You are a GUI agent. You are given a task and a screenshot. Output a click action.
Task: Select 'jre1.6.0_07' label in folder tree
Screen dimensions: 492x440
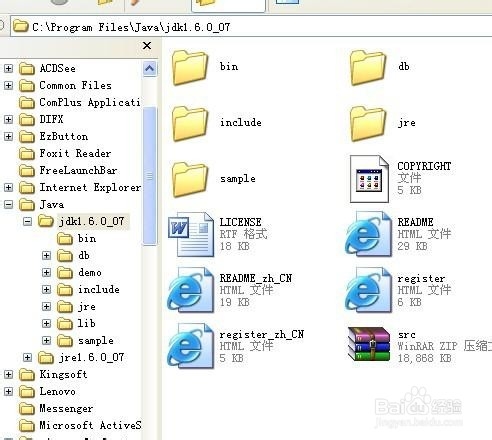[92, 358]
